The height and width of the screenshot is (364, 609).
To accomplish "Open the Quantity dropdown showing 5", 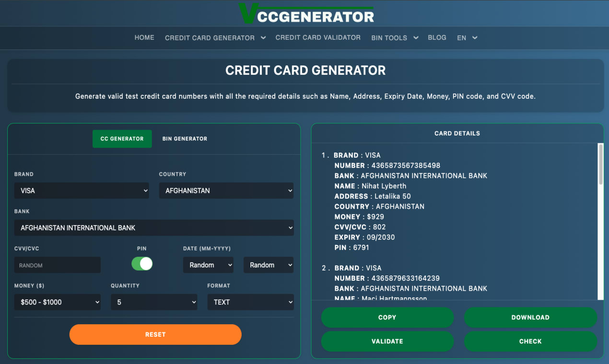I will pos(154,302).
